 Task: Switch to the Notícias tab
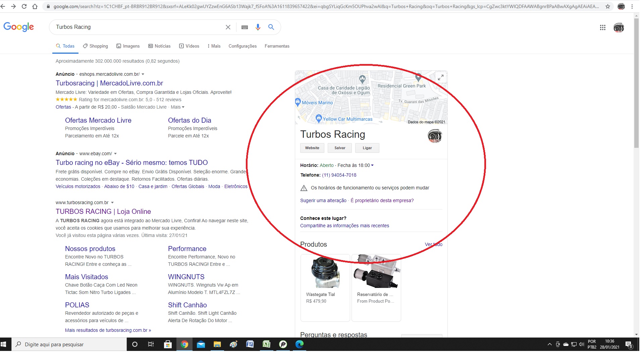point(160,46)
